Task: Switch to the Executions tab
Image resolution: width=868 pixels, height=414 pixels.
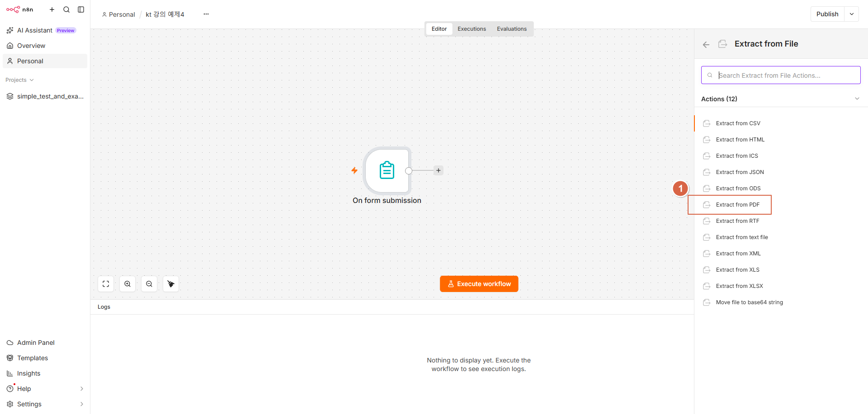Action: (472, 29)
